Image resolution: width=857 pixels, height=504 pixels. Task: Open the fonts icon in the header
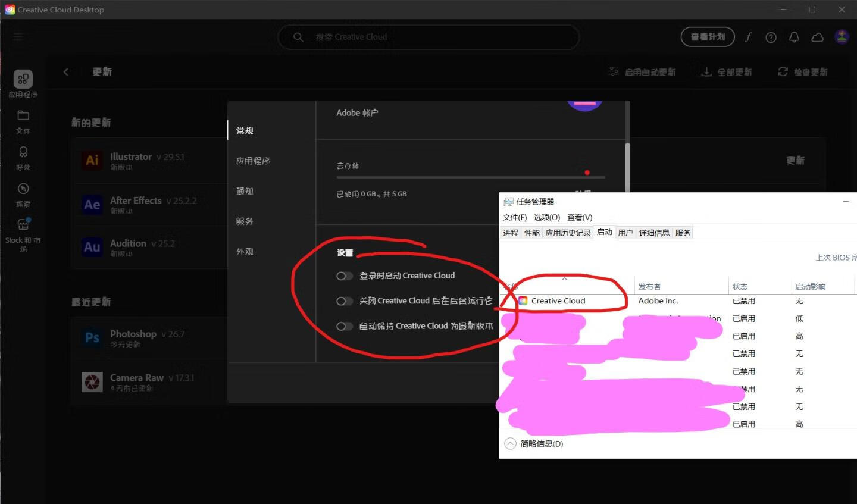pyautogui.click(x=748, y=37)
